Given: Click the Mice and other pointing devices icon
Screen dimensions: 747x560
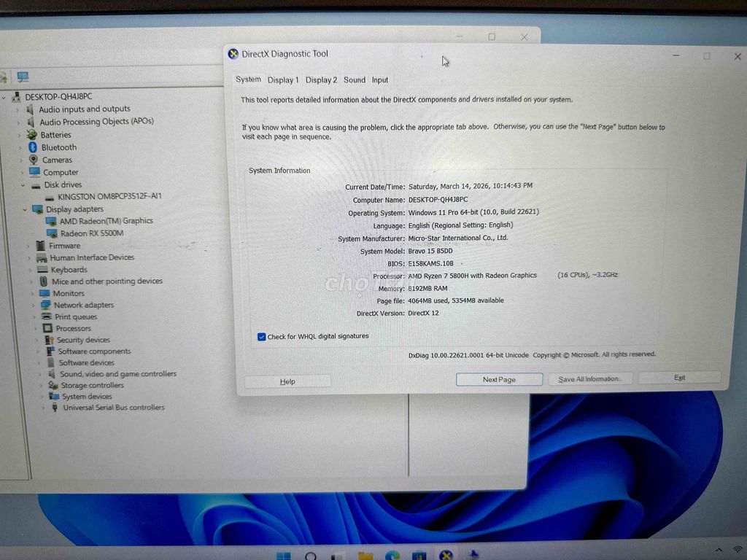Looking at the screenshot, I should click(x=44, y=281).
